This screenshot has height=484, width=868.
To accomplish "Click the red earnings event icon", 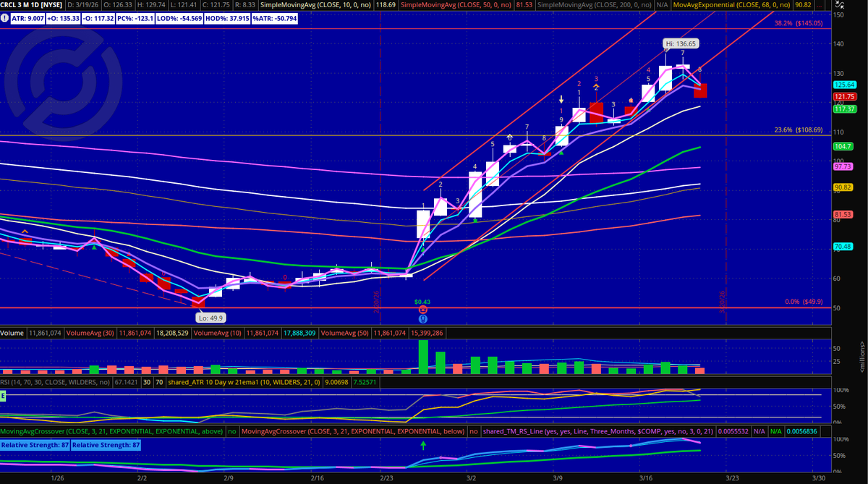I will click(x=422, y=309).
